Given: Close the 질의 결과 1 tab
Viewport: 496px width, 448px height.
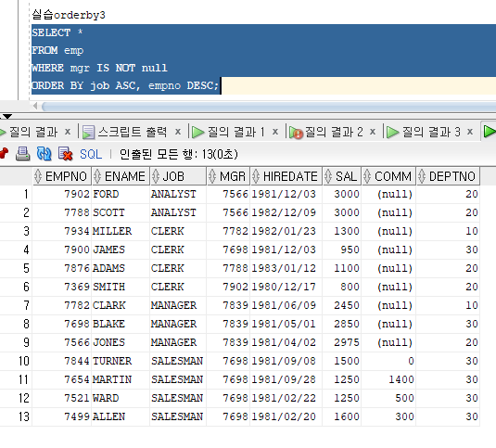Looking at the screenshot, I should click(x=275, y=132).
